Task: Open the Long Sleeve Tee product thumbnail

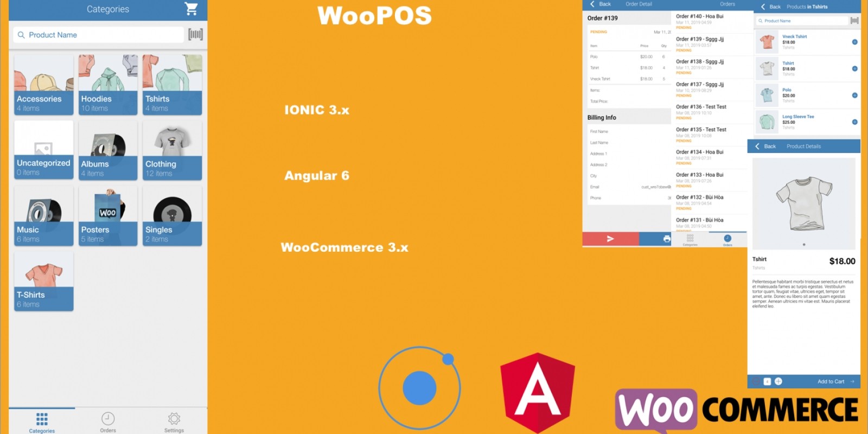Action: tap(767, 122)
